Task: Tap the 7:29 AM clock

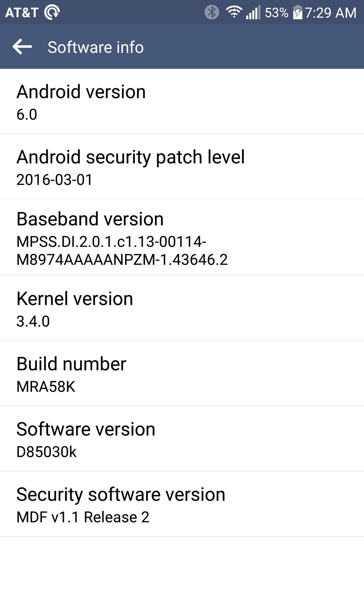Action: 331,13
